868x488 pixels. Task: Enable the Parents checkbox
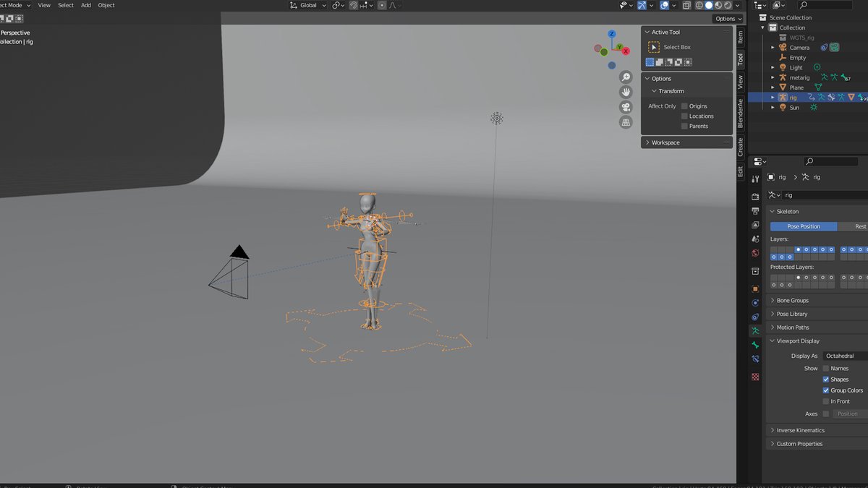684,126
